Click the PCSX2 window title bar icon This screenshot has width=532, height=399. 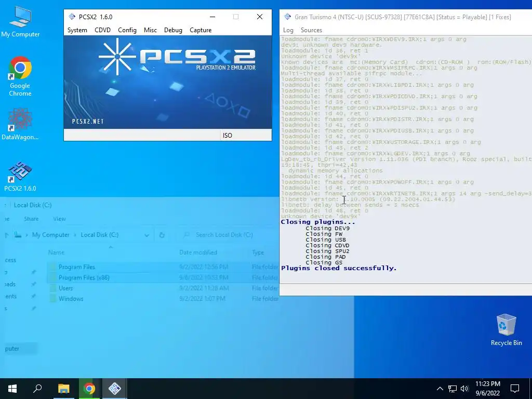72,17
